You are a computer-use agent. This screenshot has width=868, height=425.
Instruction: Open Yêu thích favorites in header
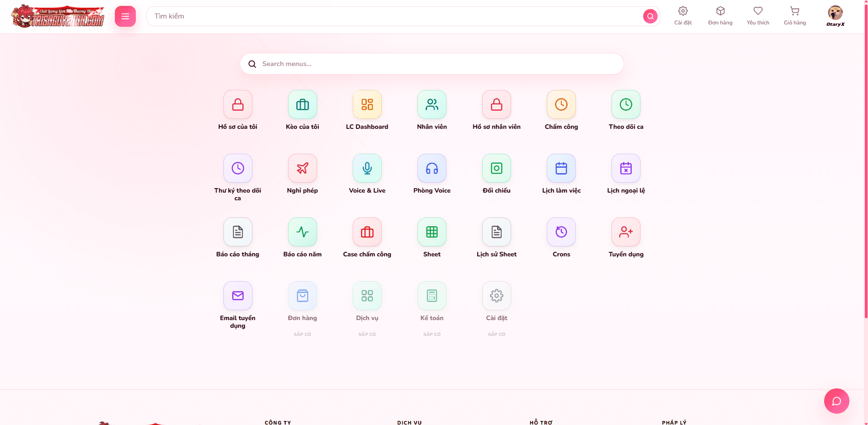(758, 16)
